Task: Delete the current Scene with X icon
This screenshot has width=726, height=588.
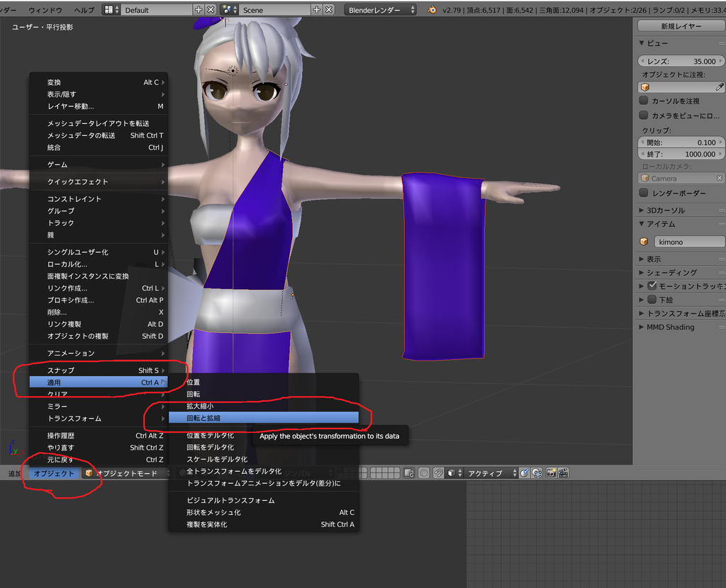Action: 329,10
